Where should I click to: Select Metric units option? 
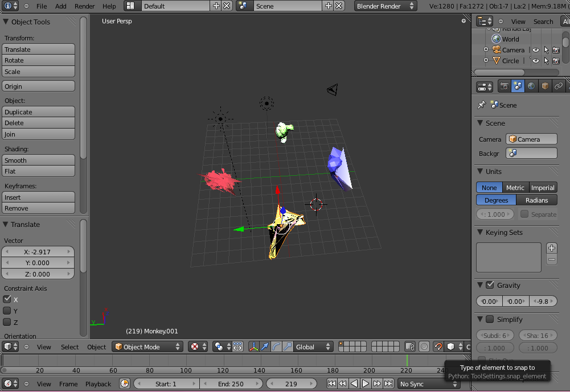click(x=515, y=187)
